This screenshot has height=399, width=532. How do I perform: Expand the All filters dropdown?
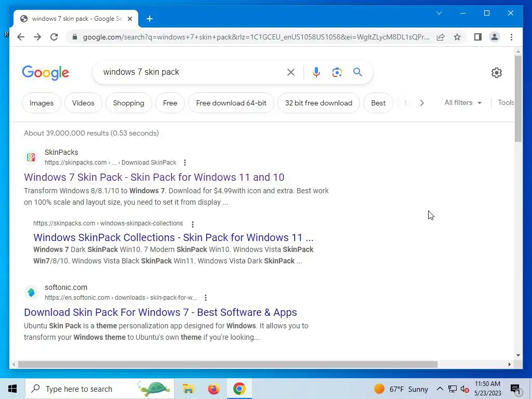[463, 102]
